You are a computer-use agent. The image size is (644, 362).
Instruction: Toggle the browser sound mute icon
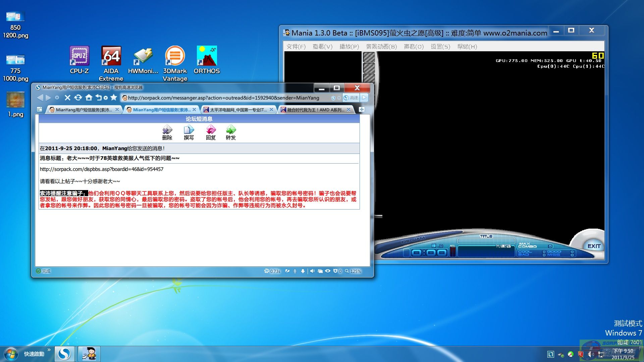pyautogui.click(x=312, y=271)
